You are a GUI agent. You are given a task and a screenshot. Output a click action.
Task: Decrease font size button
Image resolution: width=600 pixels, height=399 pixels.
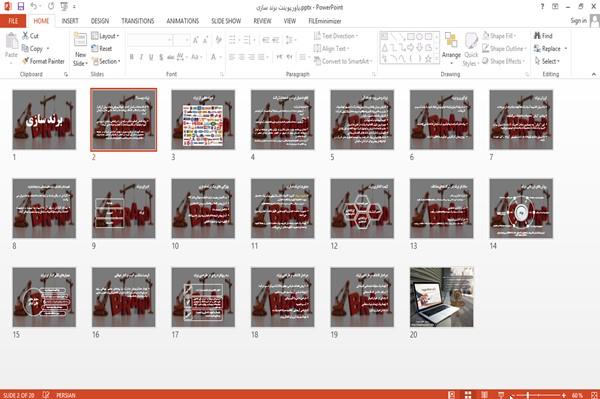tap(205, 40)
